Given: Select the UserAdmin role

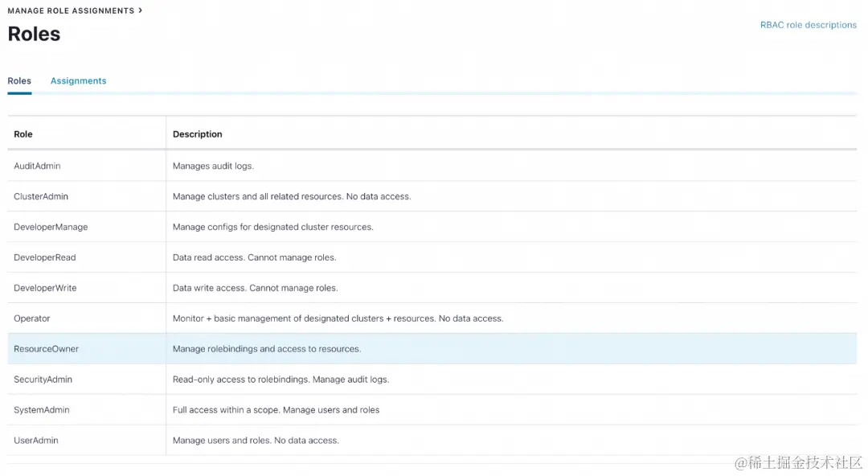Looking at the screenshot, I should [36, 441].
